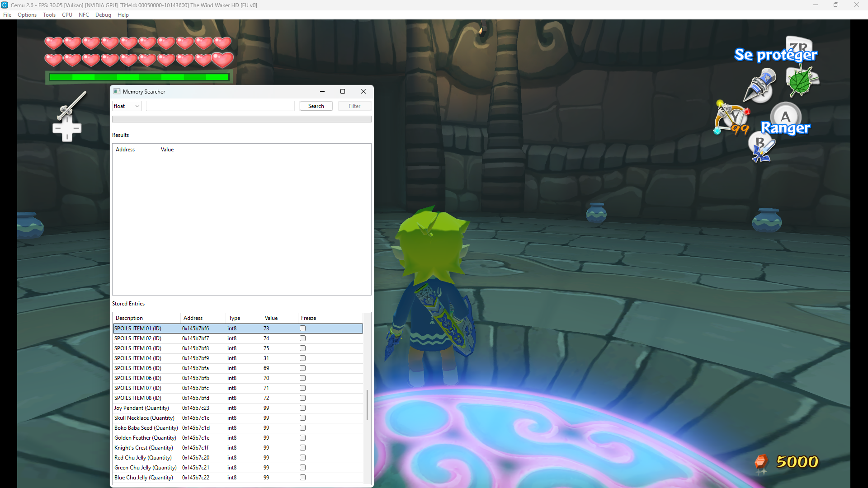
Task: Click the Cemu application icon in title bar
Action: (x=5, y=5)
